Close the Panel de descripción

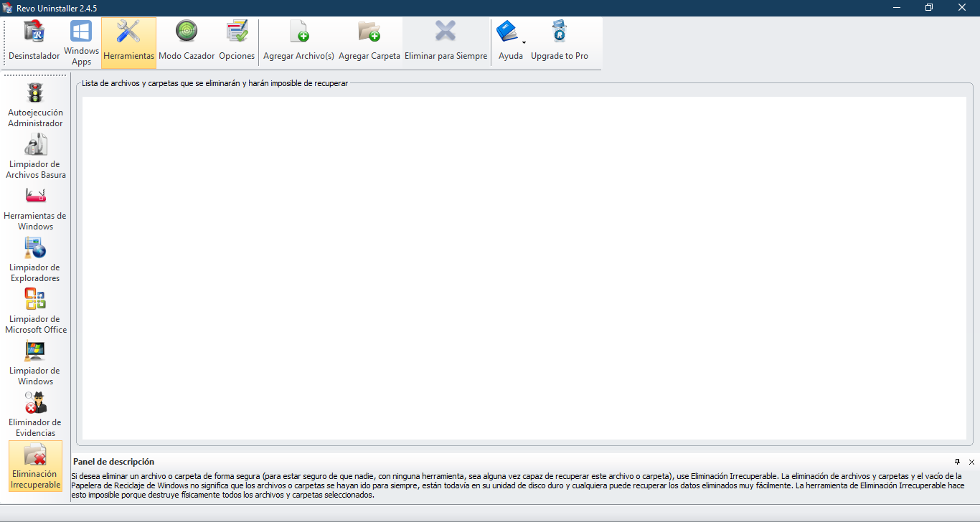tap(971, 462)
